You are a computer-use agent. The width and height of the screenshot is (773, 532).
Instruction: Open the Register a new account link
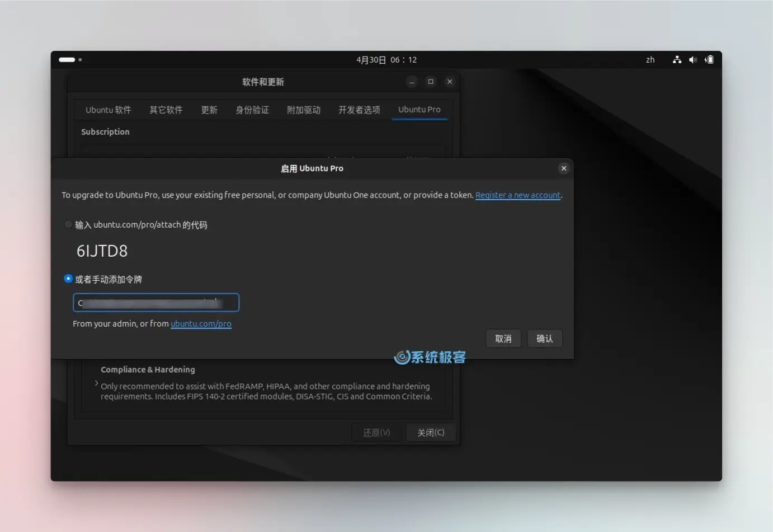click(517, 195)
